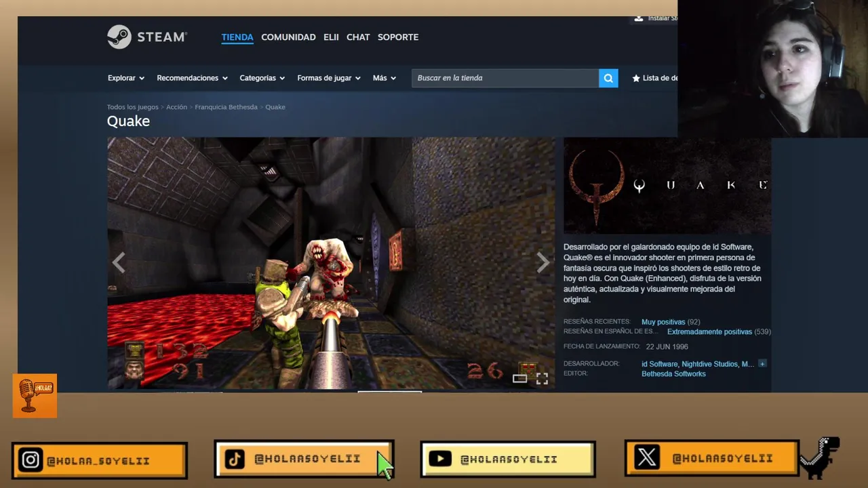868x488 pixels.
Task: Click the TikTok @HOLAASOYELII handle
Action: point(307,459)
